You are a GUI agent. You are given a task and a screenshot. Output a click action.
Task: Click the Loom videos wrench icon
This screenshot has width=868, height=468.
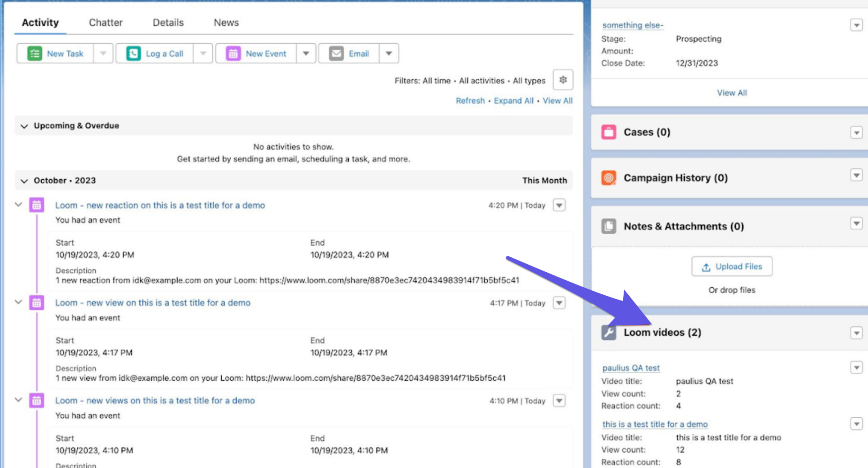(609, 332)
